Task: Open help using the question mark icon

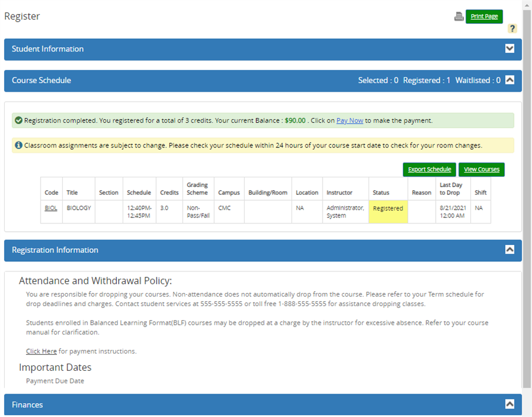Action: [x=513, y=28]
